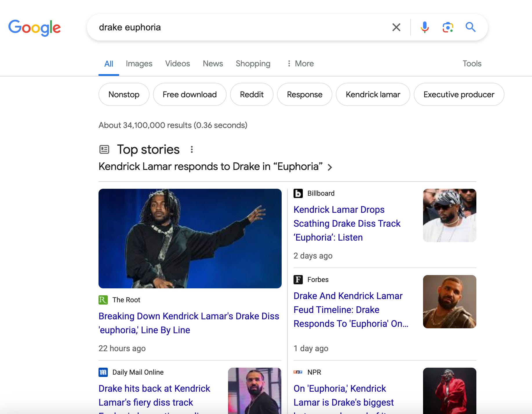Open the Forbes Drake thumbnail image
The width and height of the screenshot is (532, 414).
point(450,302)
